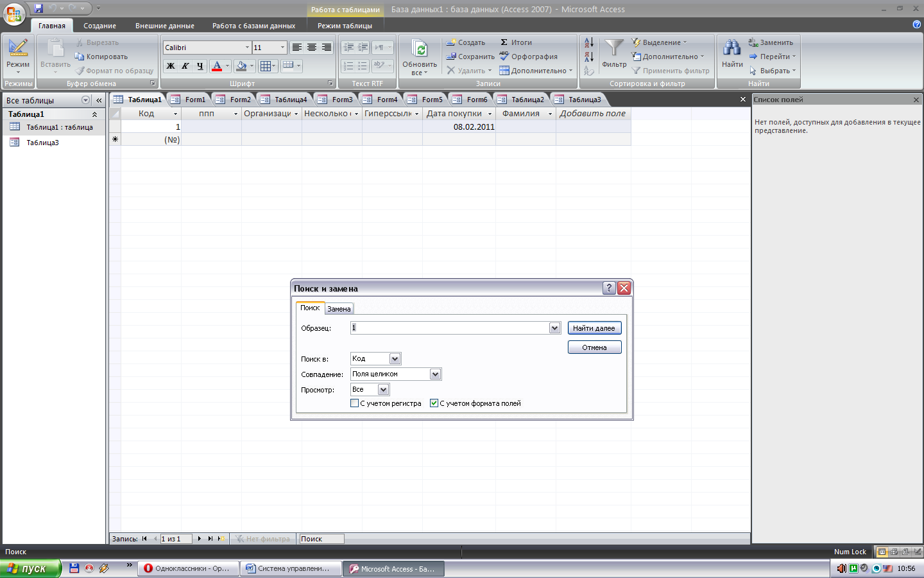
Task: Open Фамилия column dropdown arrow
Action: (550, 114)
